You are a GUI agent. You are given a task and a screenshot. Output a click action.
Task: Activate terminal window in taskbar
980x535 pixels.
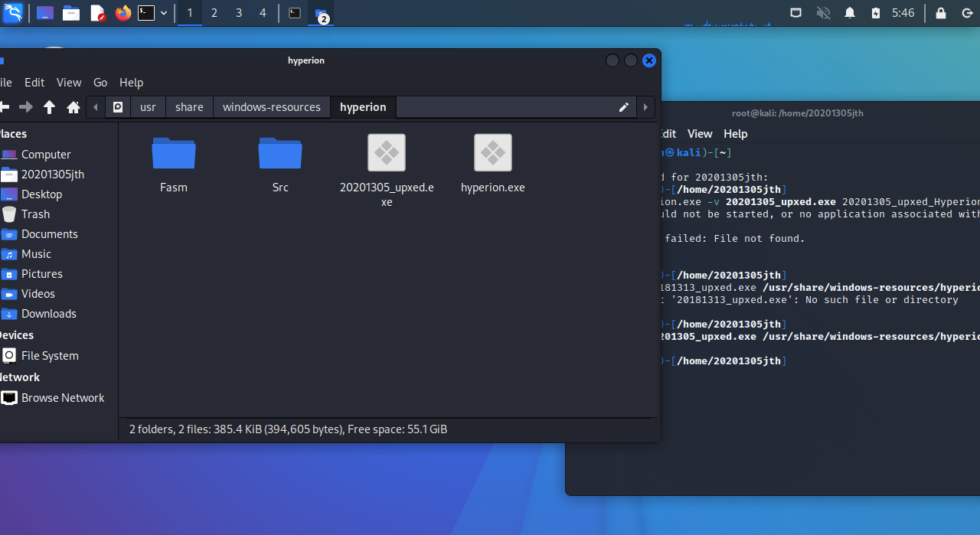click(295, 13)
